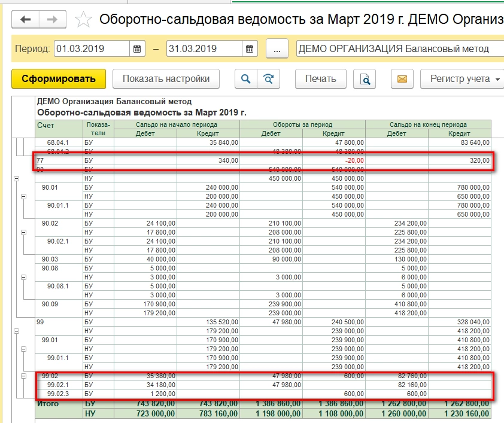This screenshot has width=504, height=423.
Task: Click the find next search icon
Action: click(269, 79)
